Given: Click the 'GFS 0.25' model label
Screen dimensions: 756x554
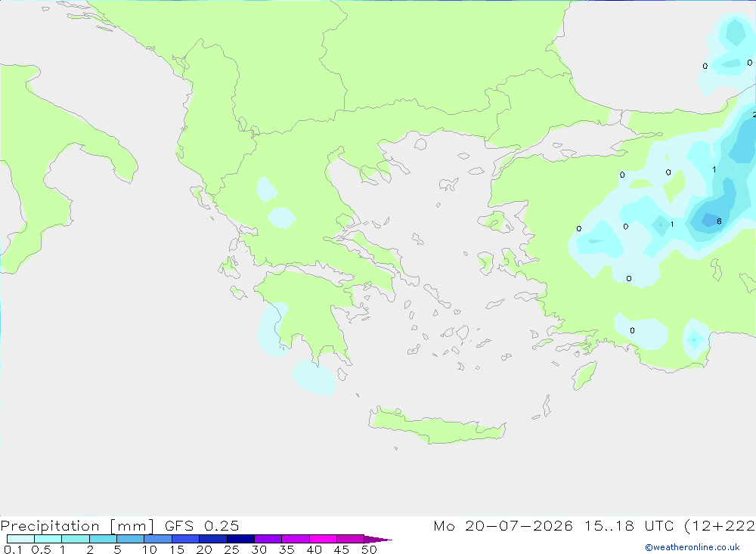Looking at the screenshot, I should 202,525.
